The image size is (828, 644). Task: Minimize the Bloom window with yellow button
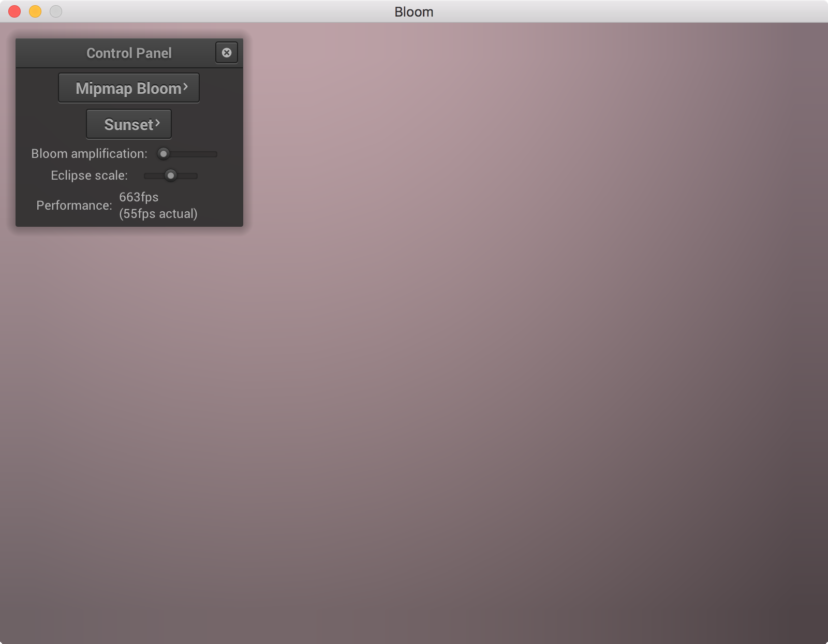[x=35, y=11]
